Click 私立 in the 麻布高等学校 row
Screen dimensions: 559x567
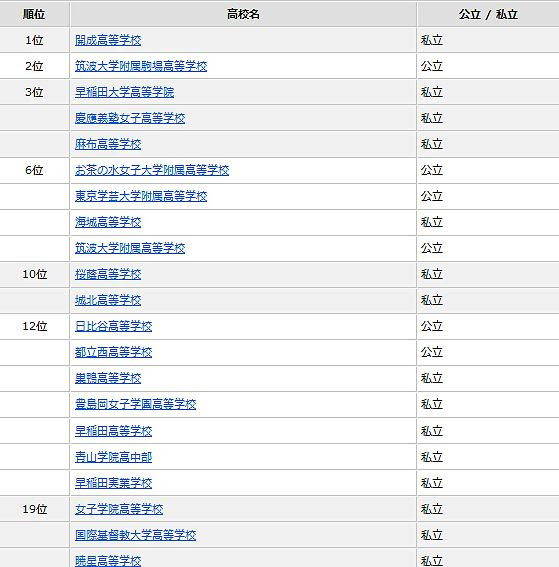[432, 144]
